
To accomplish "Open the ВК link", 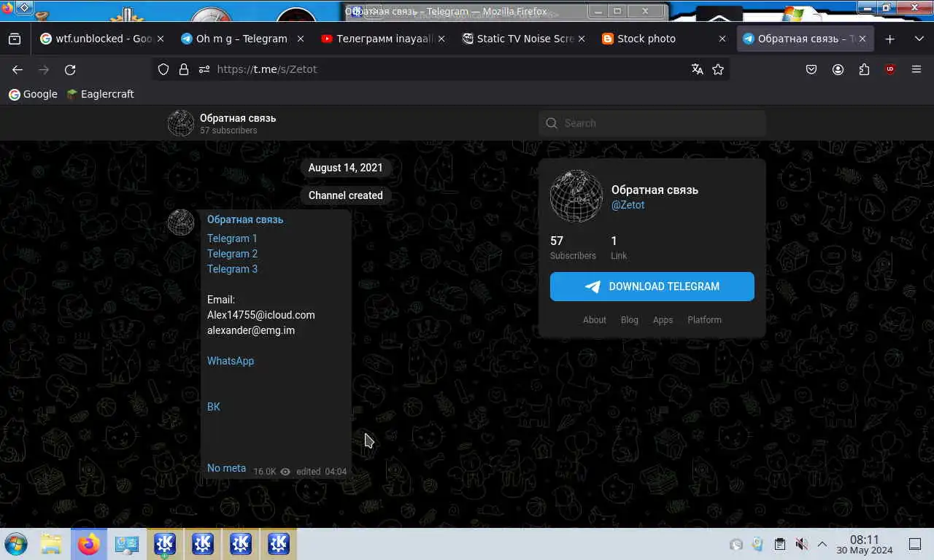I will (x=214, y=407).
